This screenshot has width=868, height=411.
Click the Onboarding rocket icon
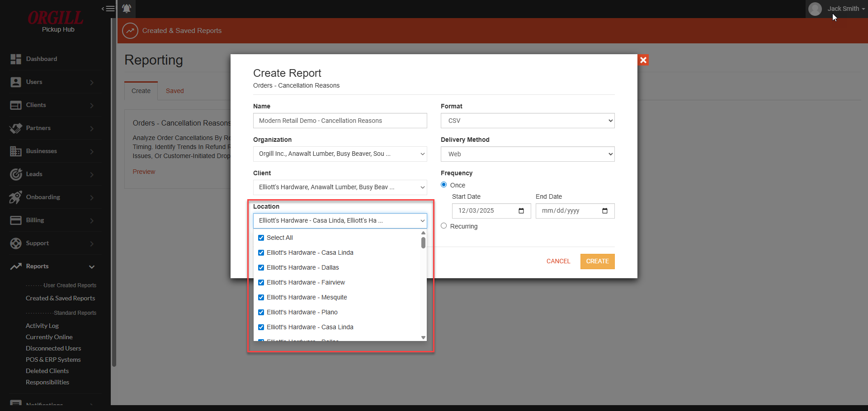tap(16, 197)
